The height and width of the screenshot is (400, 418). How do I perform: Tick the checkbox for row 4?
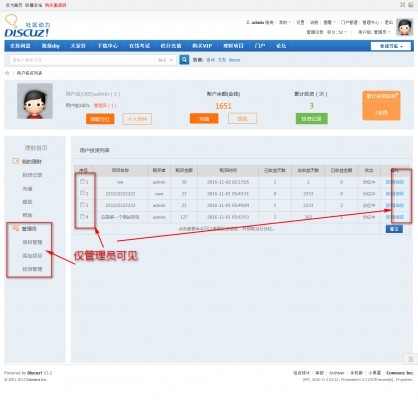point(82,217)
